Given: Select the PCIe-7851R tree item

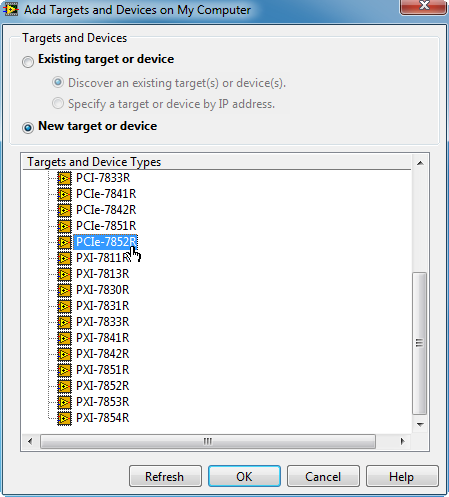Looking at the screenshot, I should click(x=106, y=226).
